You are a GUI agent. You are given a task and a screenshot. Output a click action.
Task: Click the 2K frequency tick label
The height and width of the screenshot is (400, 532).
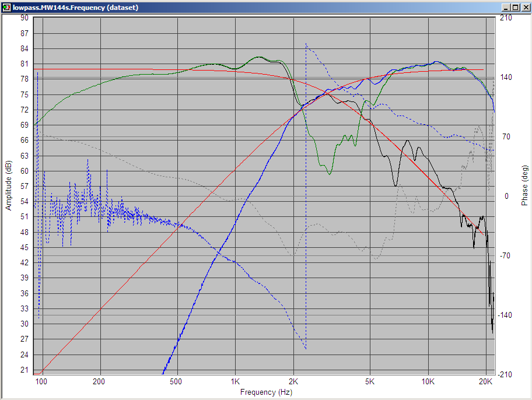(293, 382)
